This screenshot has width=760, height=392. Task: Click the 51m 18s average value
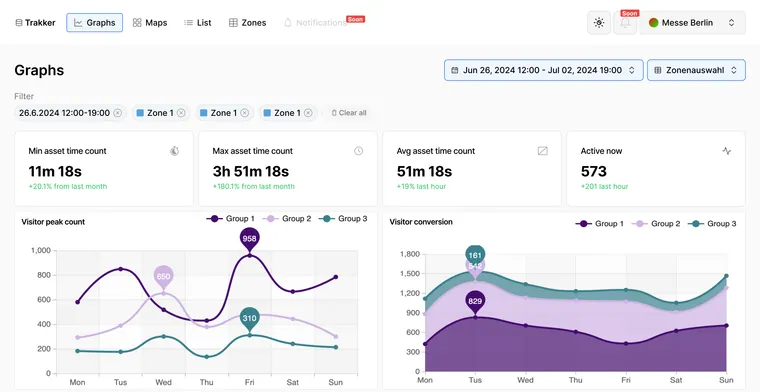[x=424, y=172]
